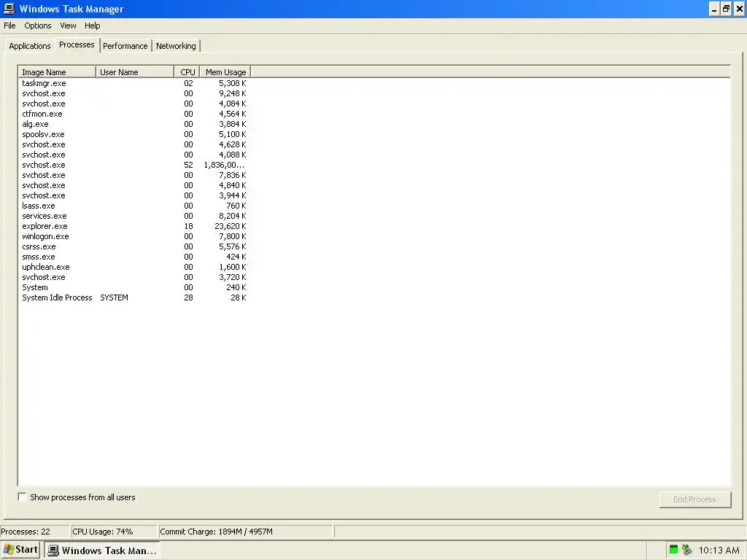Image resolution: width=747 pixels, height=560 pixels.
Task: Click the SYSTEM user name cell
Action: coord(114,298)
